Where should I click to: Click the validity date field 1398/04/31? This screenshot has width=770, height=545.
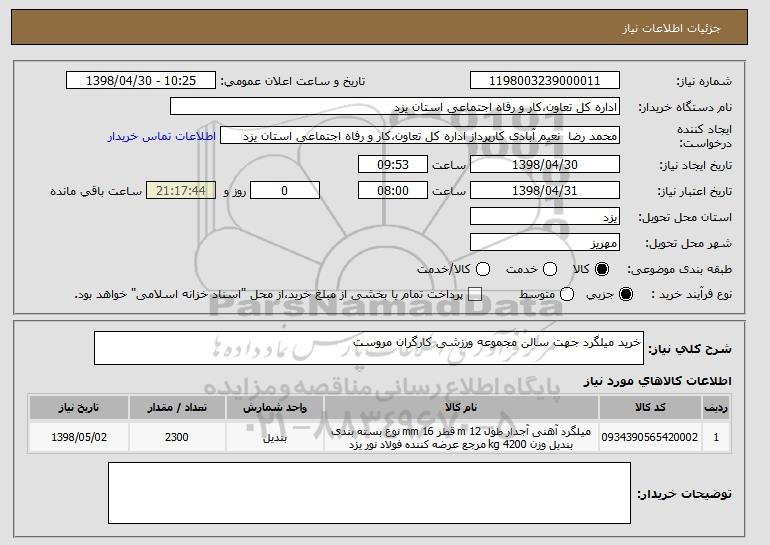coord(545,191)
